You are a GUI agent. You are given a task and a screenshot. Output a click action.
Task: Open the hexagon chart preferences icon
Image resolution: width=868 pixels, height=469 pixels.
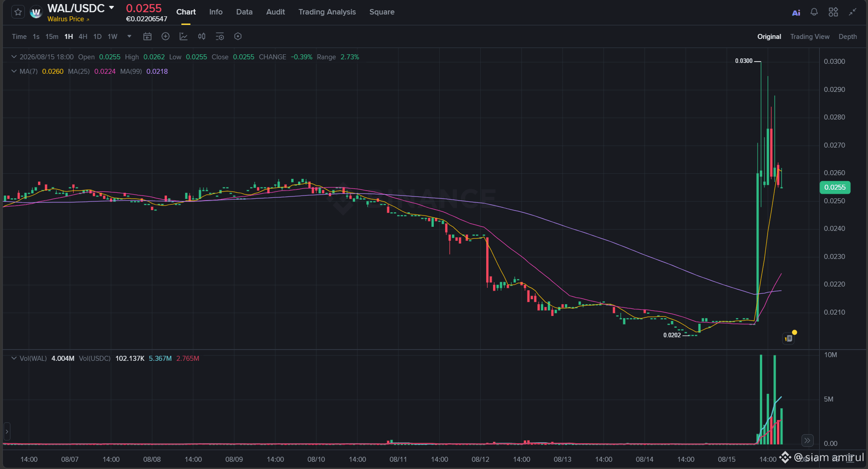click(x=238, y=37)
